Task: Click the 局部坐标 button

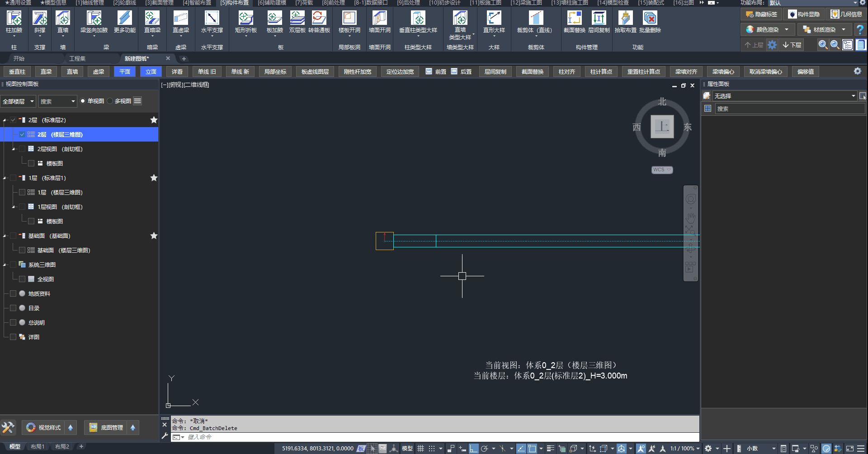Action: point(275,71)
